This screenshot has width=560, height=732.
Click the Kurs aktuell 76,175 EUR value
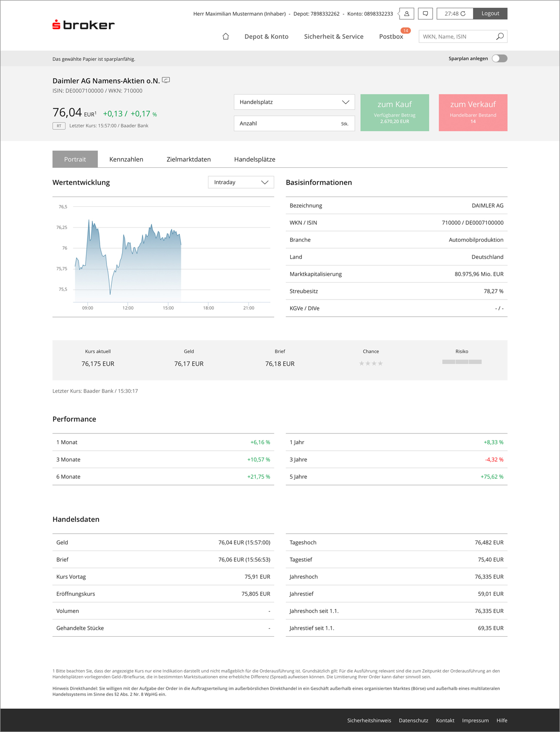point(98,364)
